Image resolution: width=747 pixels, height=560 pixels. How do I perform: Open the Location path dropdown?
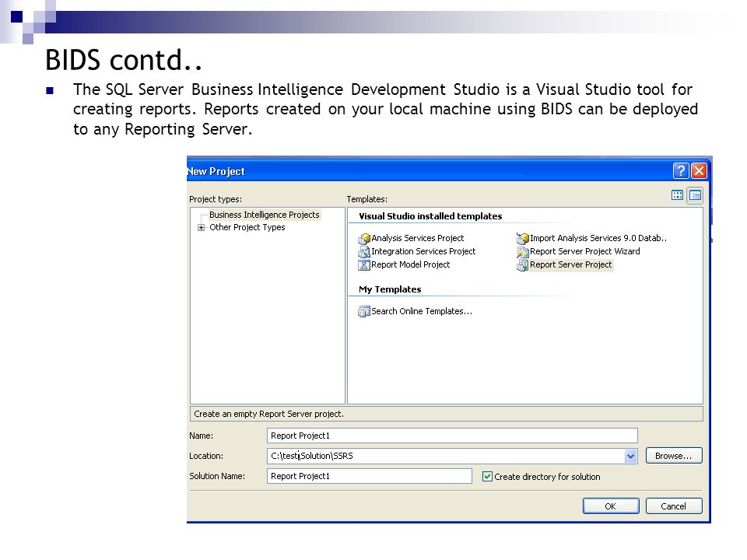630,457
